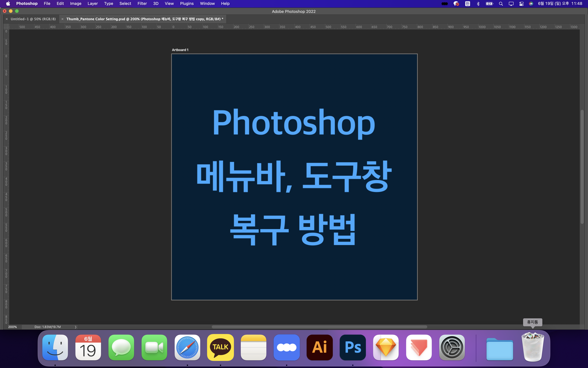Click the Doc: 1.83M/19.7M status info
Viewport: 588px width, 368px height.
(x=48, y=327)
